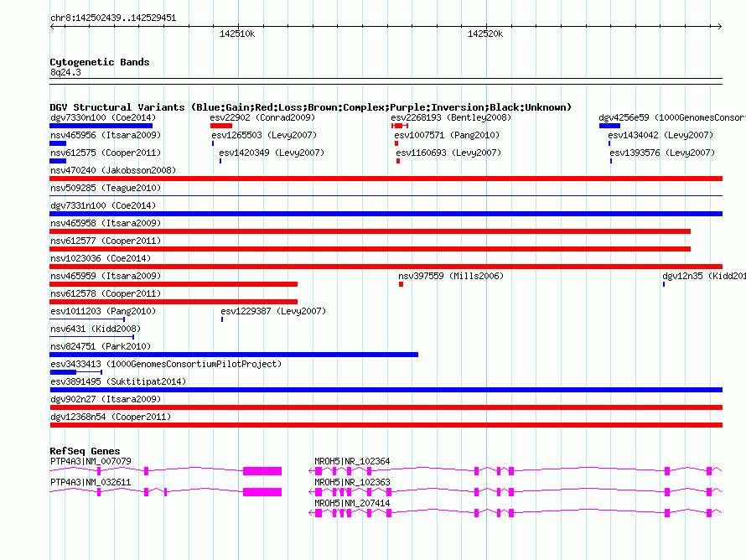This screenshot has width=746, height=560.
Task: Click nsv465958 (Itsara2009) label
Action: tap(106, 223)
